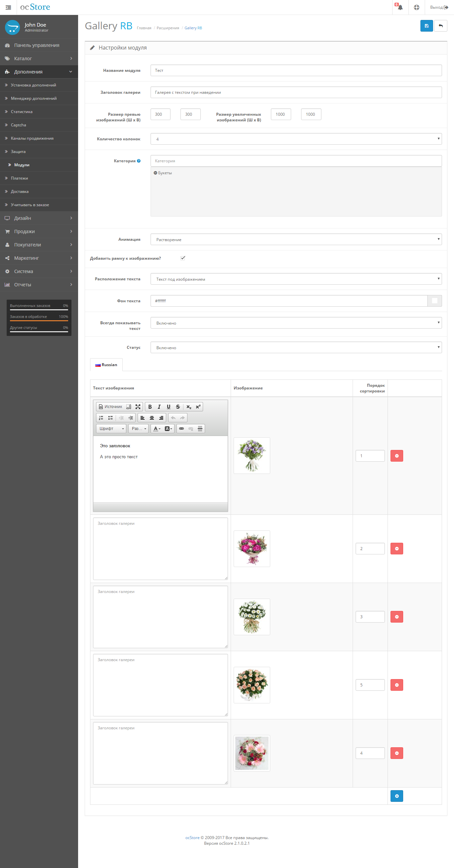Viewport: 454px width, 868px height.
Task: Toggle the sidebar hamburger menu
Action: pos(8,7)
